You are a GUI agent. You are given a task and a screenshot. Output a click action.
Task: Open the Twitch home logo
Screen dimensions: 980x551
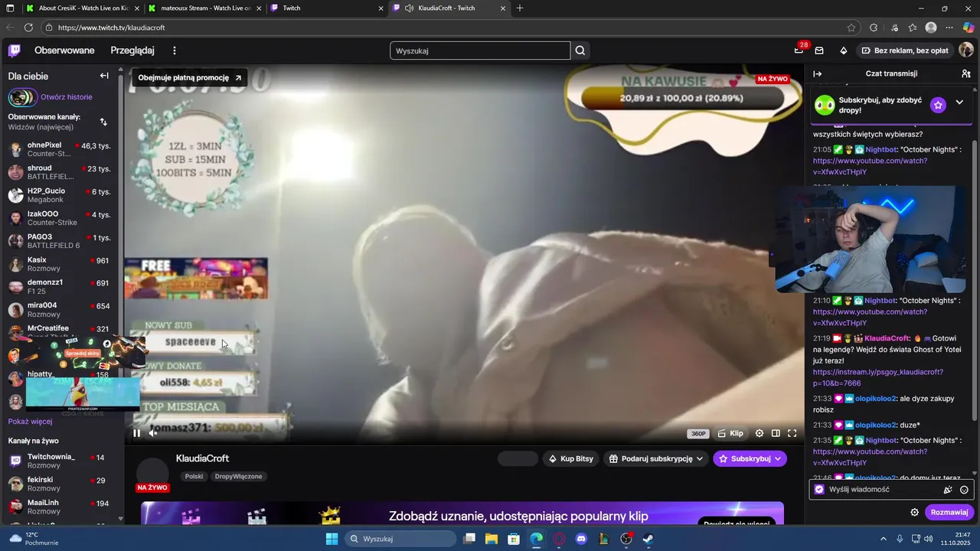point(15,51)
